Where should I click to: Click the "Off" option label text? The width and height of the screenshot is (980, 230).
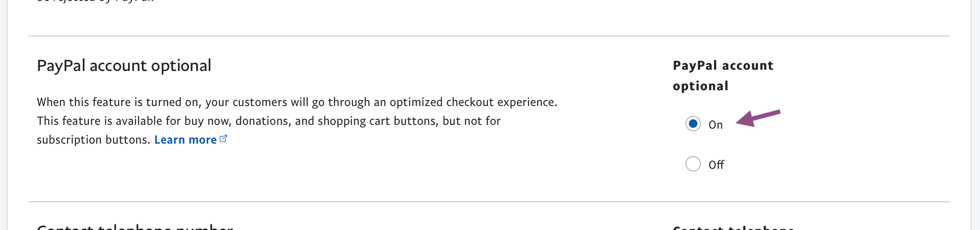click(x=716, y=165)
